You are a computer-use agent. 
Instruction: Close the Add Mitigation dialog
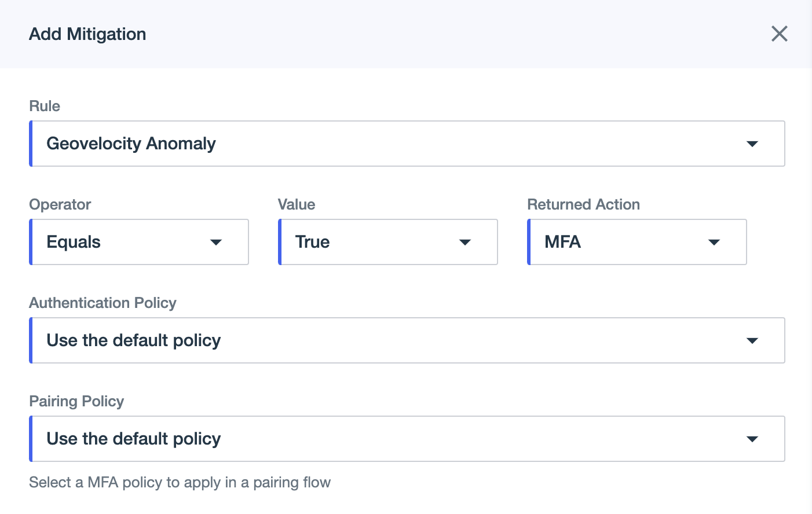(779, 34)
